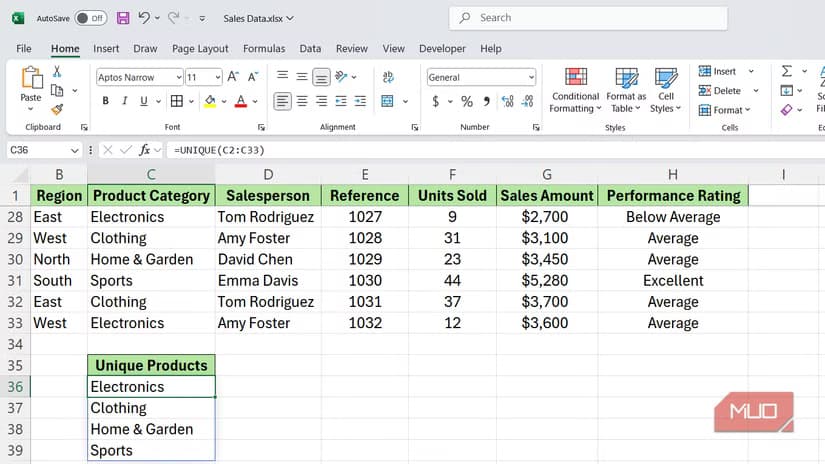
Task: Click Top Align icon
Action: (x=283, y=76)
